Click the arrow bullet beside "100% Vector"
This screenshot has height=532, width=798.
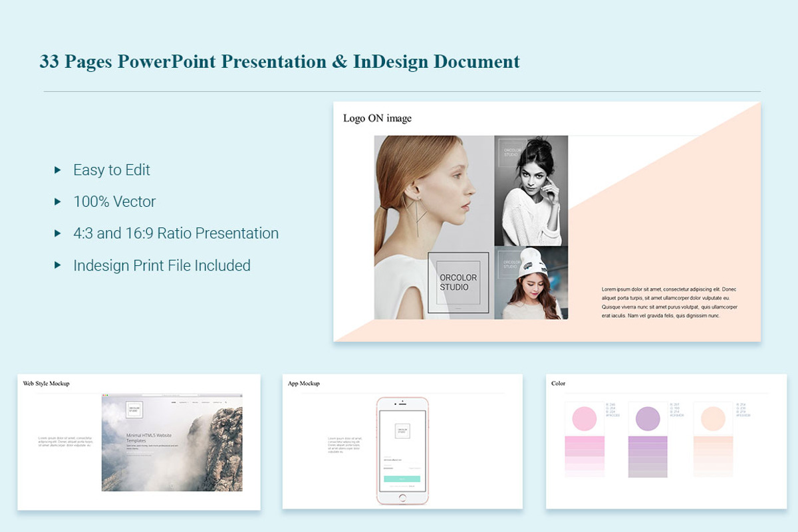[x=58, y=201]
